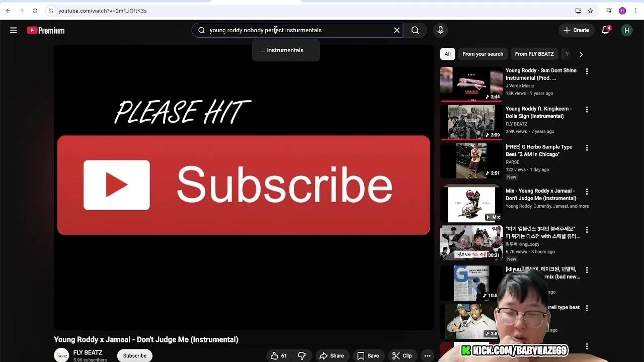This screenshot has height=362, width=644.
Task: Click inside the YouTube search field
Action: 297,30
